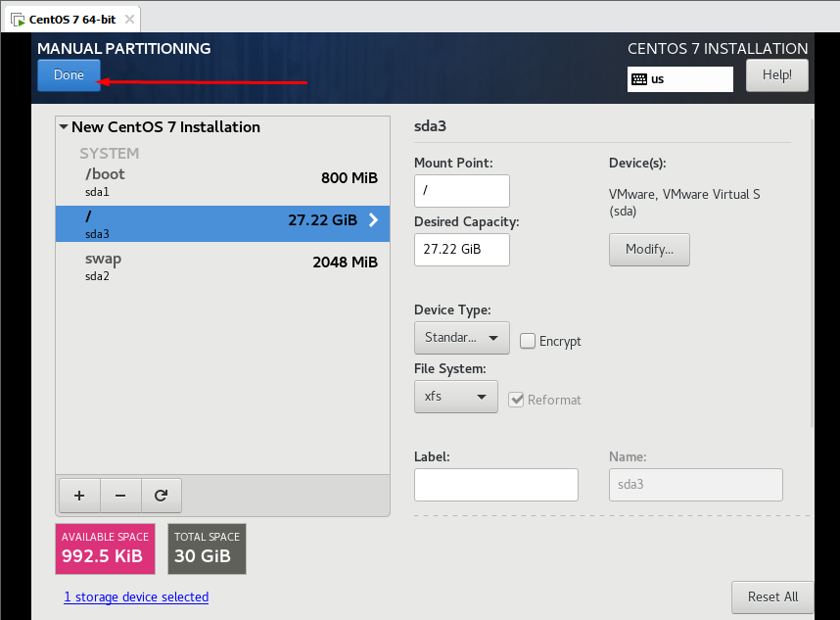Screen dimensions: 840x620
Task: Click the CentOS 7 64-bit VM tab icon
Action: (18, 20)
